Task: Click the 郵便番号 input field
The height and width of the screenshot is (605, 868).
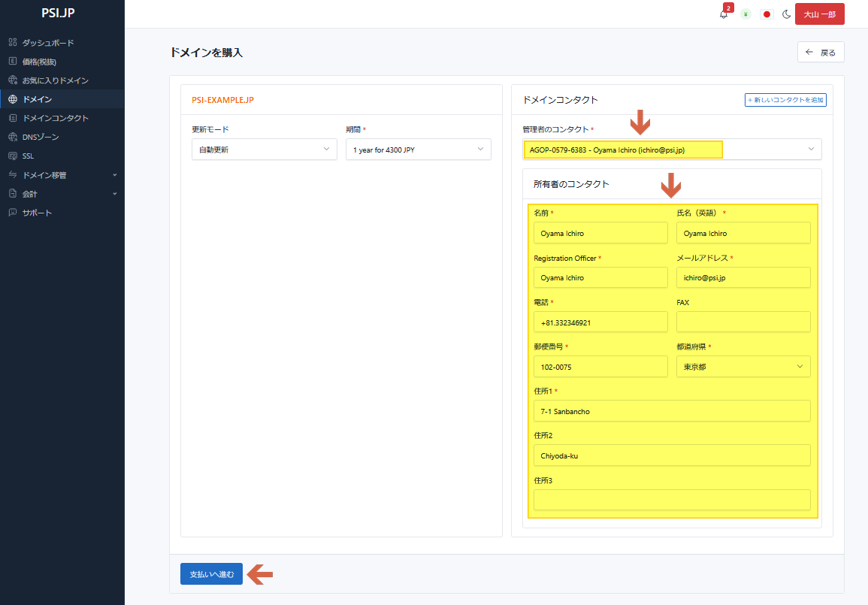Action: point(600,367)
